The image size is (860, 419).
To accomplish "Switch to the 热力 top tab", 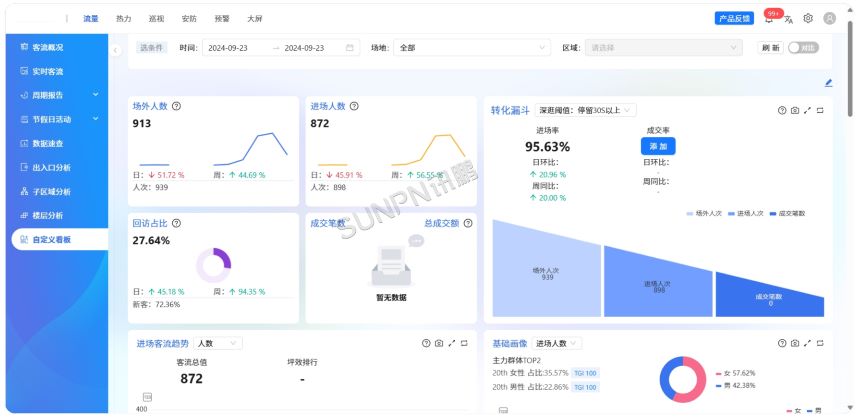I will coord(123,18).
